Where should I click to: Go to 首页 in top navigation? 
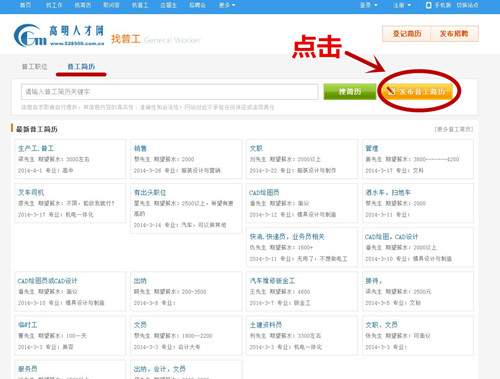(x=26, y=5)
